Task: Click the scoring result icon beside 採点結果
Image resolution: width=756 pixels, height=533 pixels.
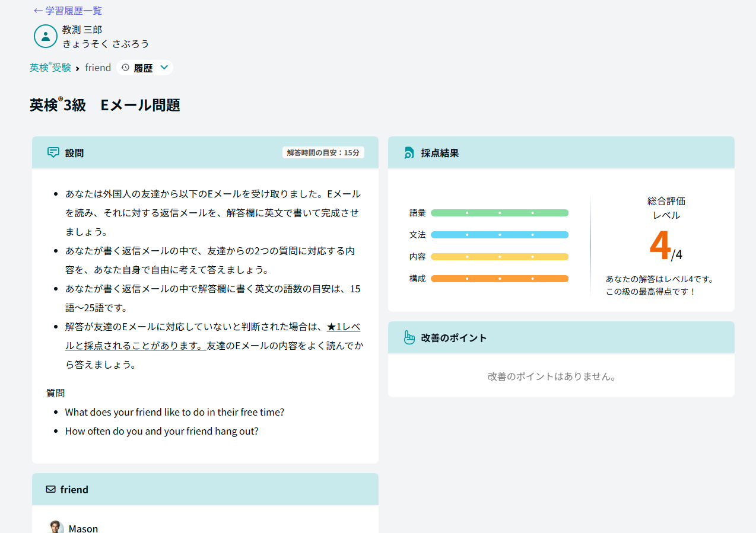Action: pyautogui.click(x=409, y=153)
